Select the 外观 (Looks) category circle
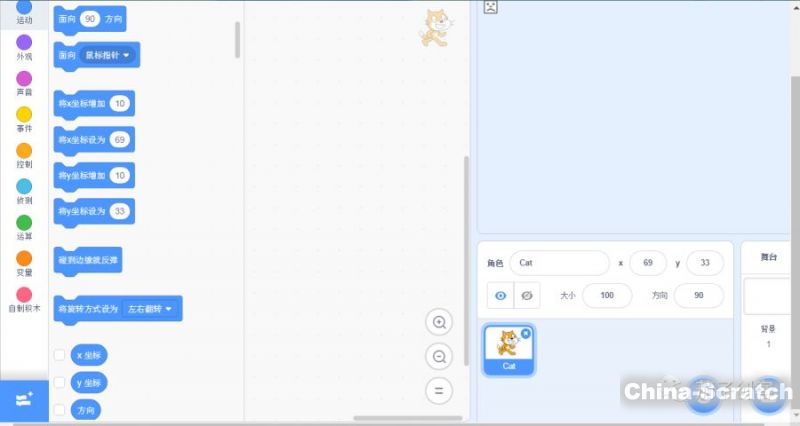This screenshot has width=800, height=426. pyautogui.click(x=24, y=43)
